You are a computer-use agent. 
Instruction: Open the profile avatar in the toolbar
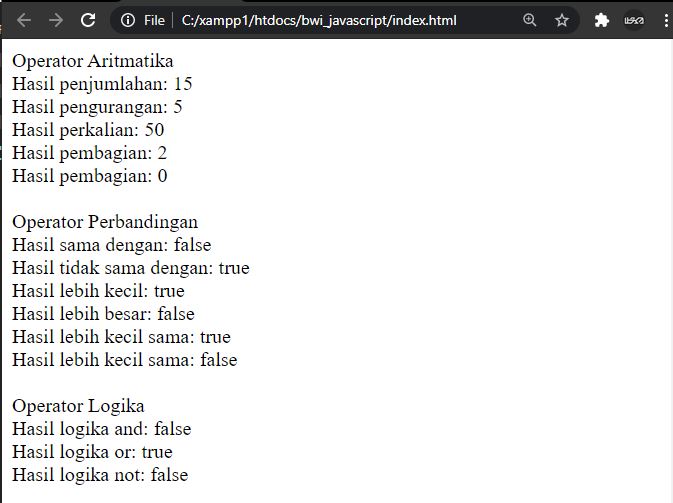(x=634, y=20)
